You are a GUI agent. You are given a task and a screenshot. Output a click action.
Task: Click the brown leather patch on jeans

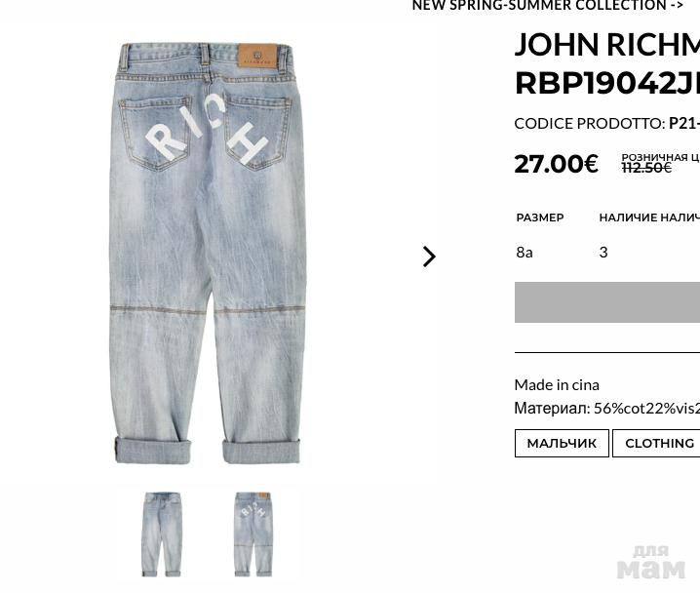[257, 57]
